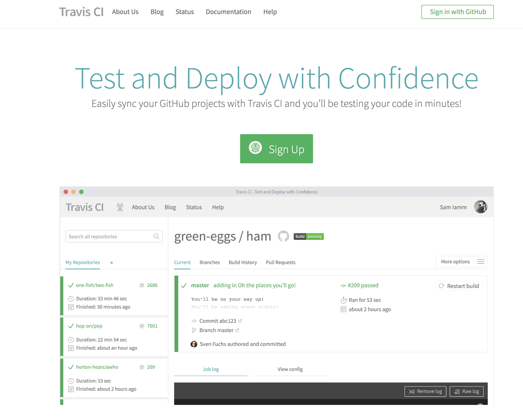The height and width of the screenshot is (420, 523).
Task: Switch to the Build History tab
Action: click(x=243, y=262)
